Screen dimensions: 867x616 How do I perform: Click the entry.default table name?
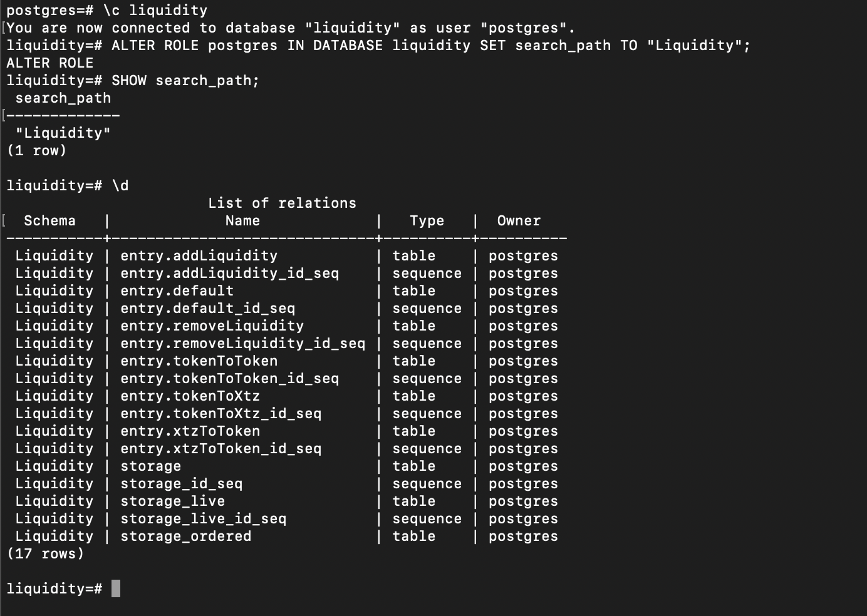[x=177, y=291]
